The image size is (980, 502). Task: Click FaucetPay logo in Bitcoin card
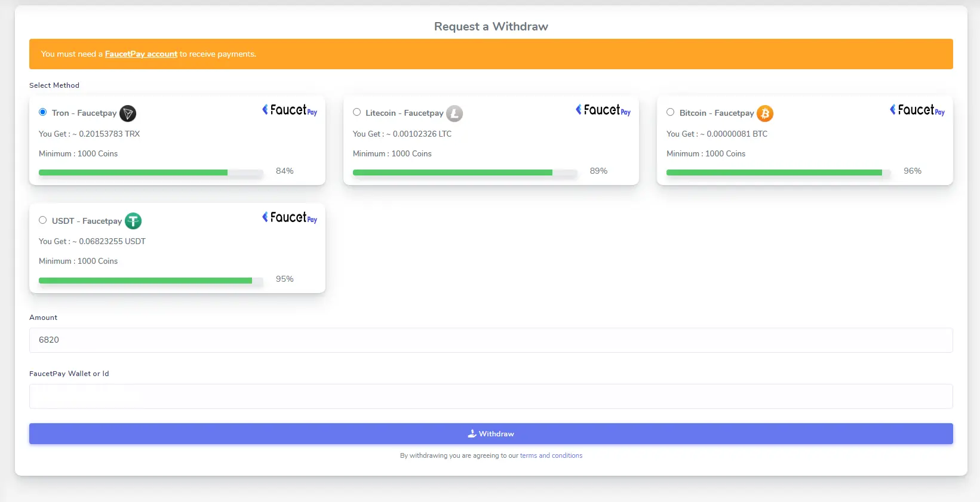tap(917, 110)
